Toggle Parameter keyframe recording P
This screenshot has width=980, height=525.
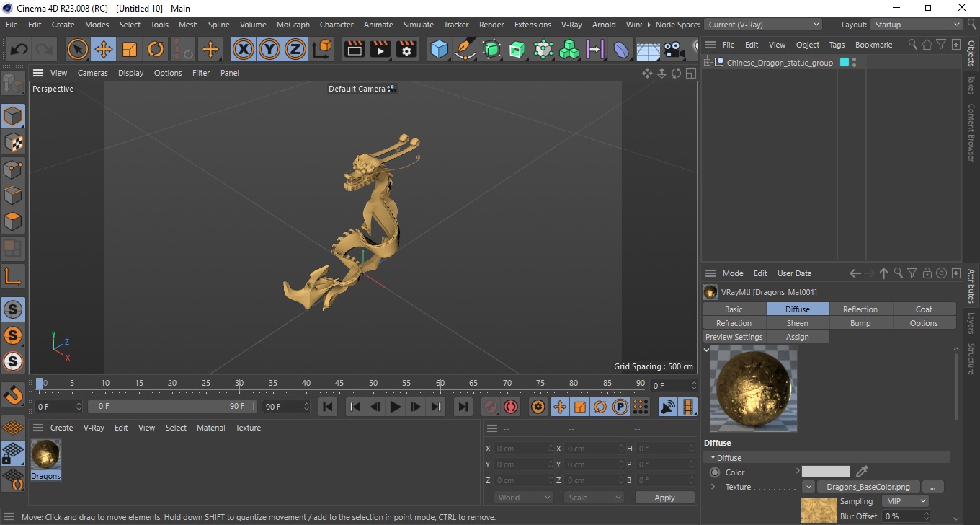click(620, 407)
